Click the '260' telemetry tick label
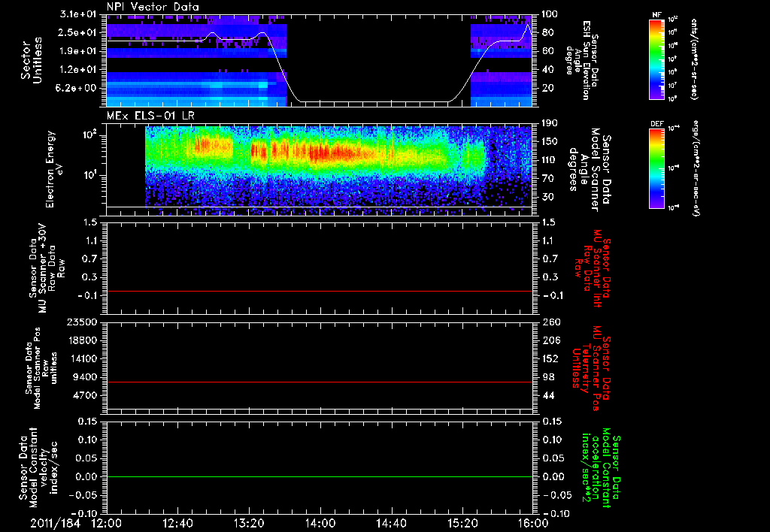Screen dimensions: 770x532 (x=550, y=322)
